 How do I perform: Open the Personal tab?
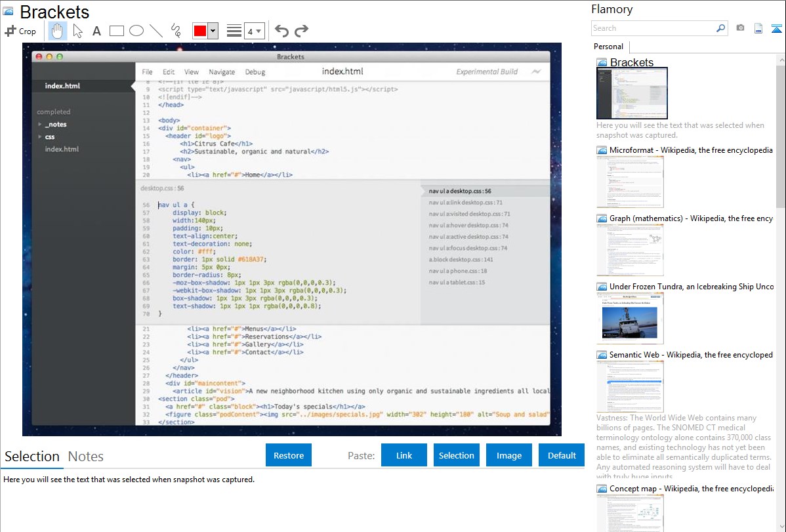(x=608, y=47)
